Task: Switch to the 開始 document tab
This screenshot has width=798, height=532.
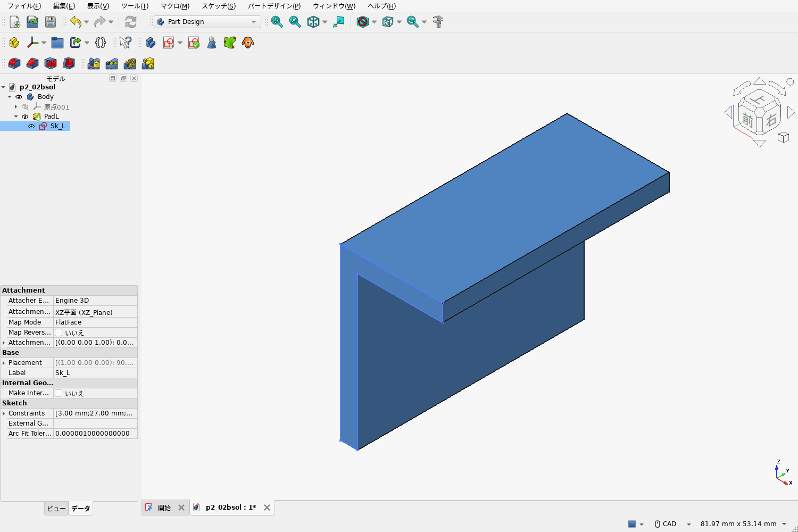Action: [x=164, y=508]
